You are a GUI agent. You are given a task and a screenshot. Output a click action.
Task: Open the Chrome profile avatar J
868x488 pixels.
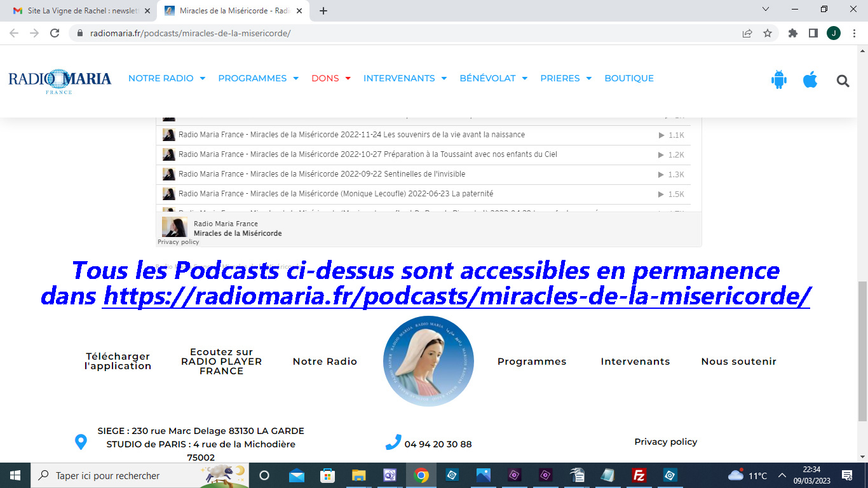tap(834, 33)
